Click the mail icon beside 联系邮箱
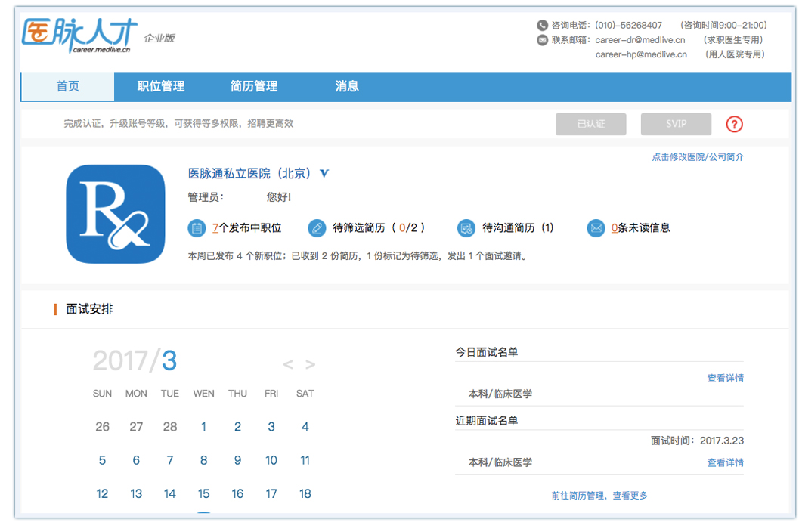799x532 pixels. tap(542, 40)
